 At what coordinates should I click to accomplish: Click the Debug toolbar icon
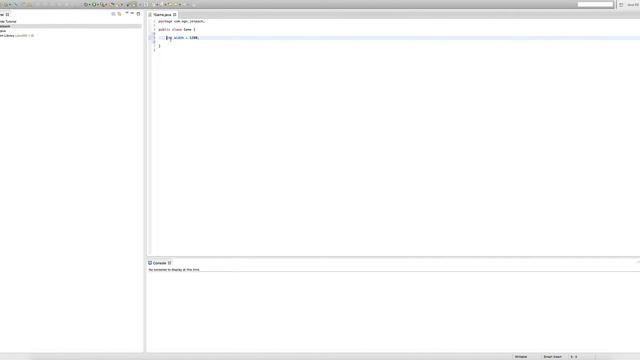86,4
